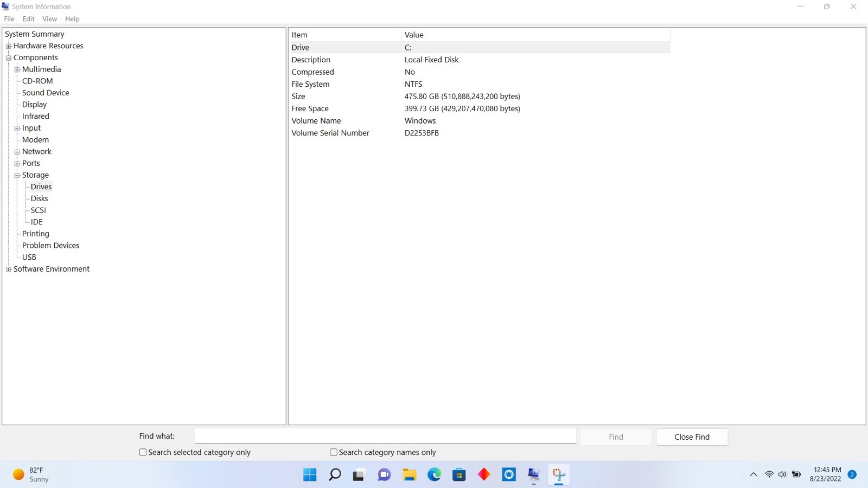Viewport: 868px width, 488px height.
Task: Select the System Information taskbar icon
Action: pyautogui.click(x=534, y=475)
